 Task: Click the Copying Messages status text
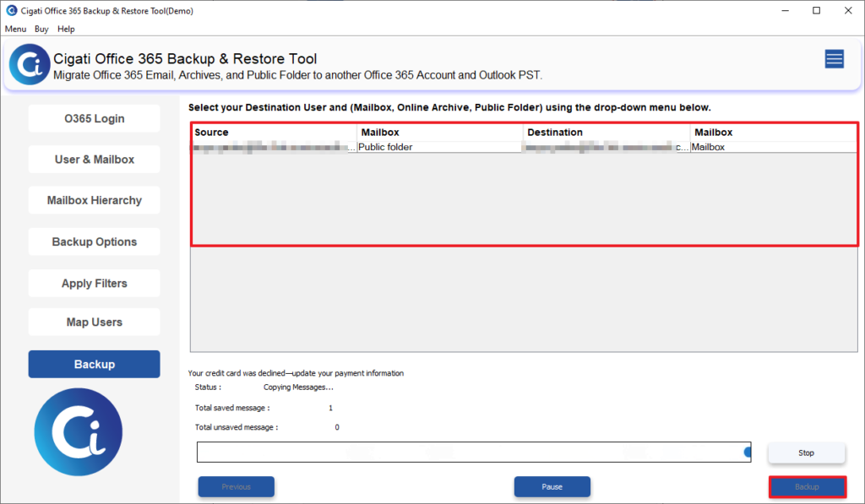pos(298,387)
